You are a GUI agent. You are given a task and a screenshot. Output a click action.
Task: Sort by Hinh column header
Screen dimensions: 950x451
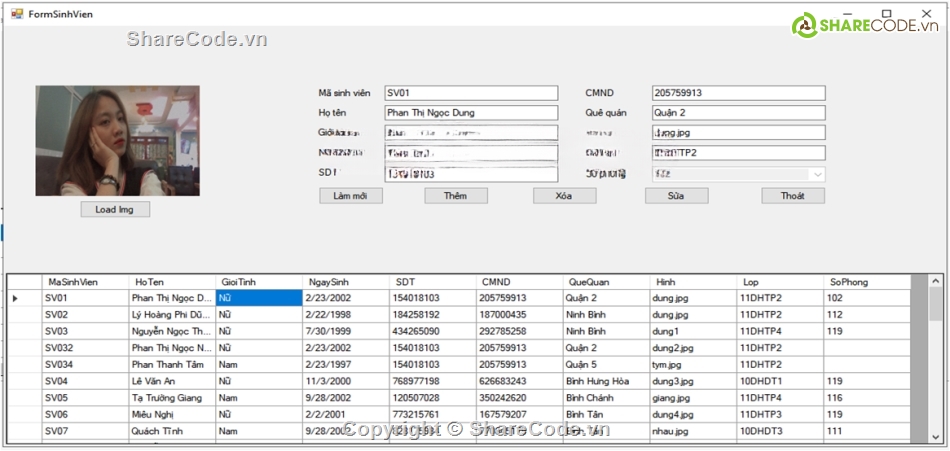point(693,282)
